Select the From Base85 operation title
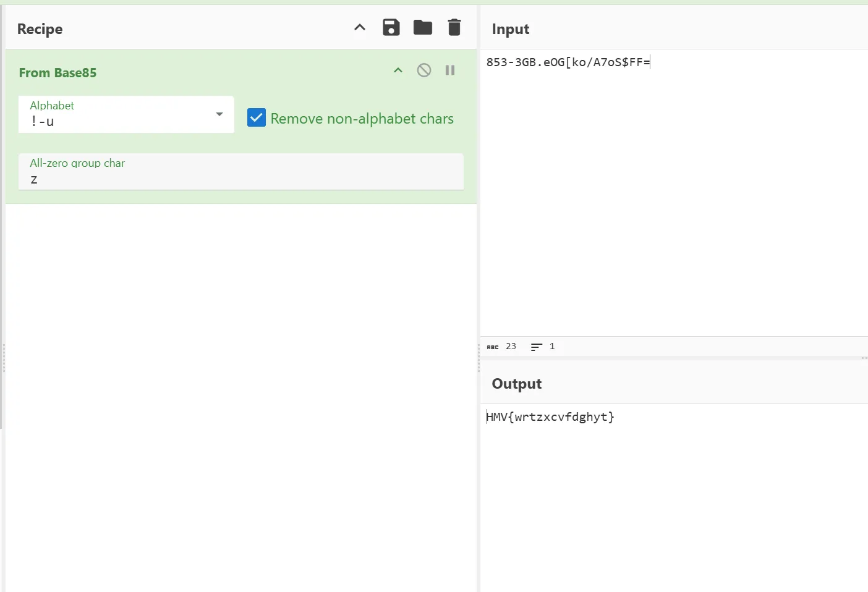 (x=58, y=73)
